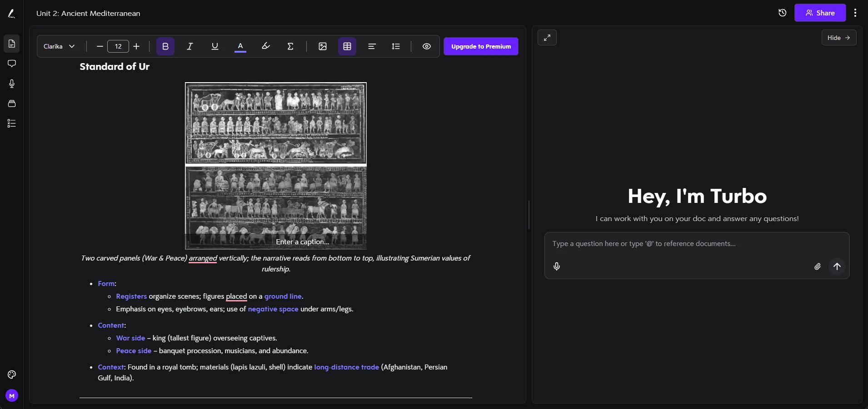Toggle the eye preview mode
The width and height of the screenshot is (868, 409).
(427, 46)
